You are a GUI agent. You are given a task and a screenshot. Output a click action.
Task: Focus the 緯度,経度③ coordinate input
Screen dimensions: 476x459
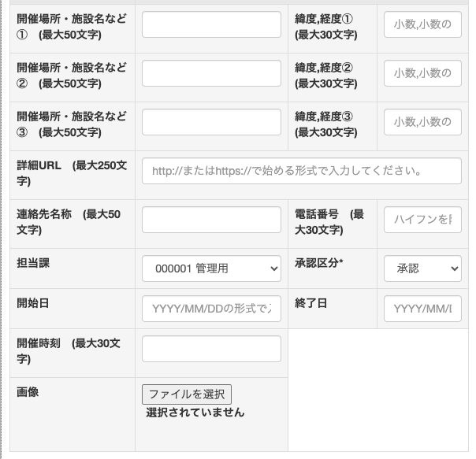tap(422, 122)
